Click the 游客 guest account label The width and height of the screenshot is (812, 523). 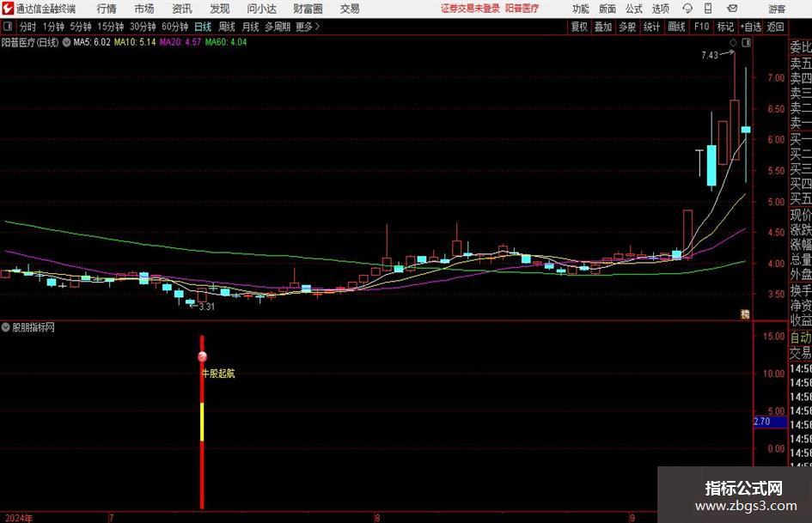pos(777,9)
